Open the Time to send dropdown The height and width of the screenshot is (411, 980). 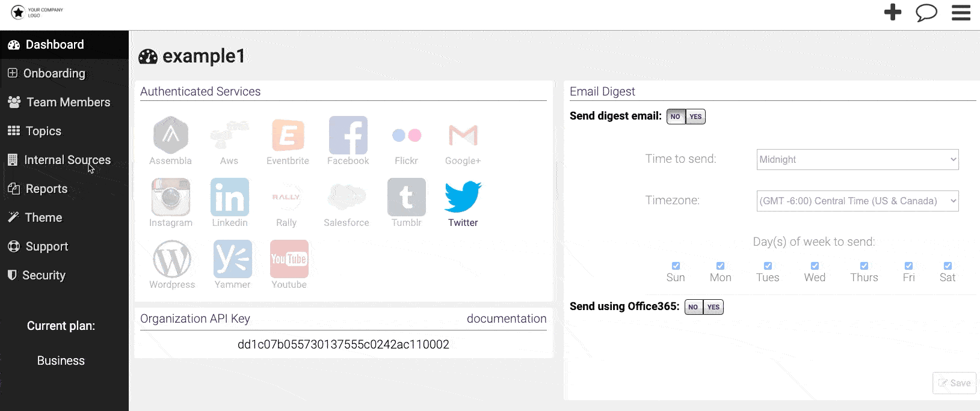pyautogui.click(x=857, y=159)
